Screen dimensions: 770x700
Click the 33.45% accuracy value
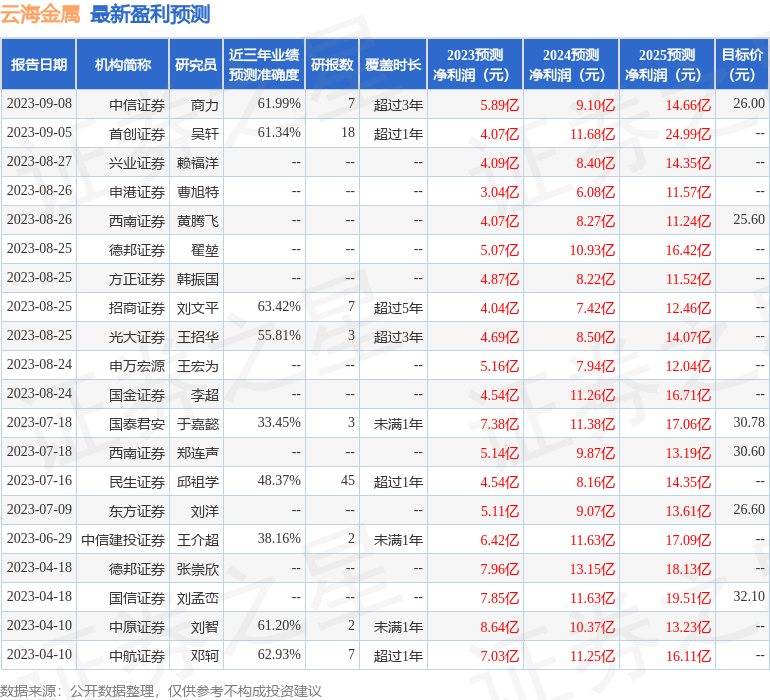(x=279, y=422)
